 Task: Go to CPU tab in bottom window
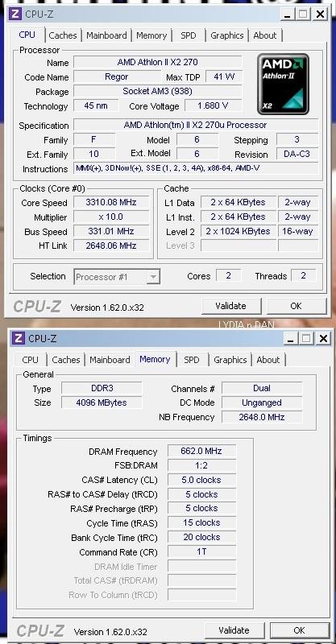(x=30, y=360)
